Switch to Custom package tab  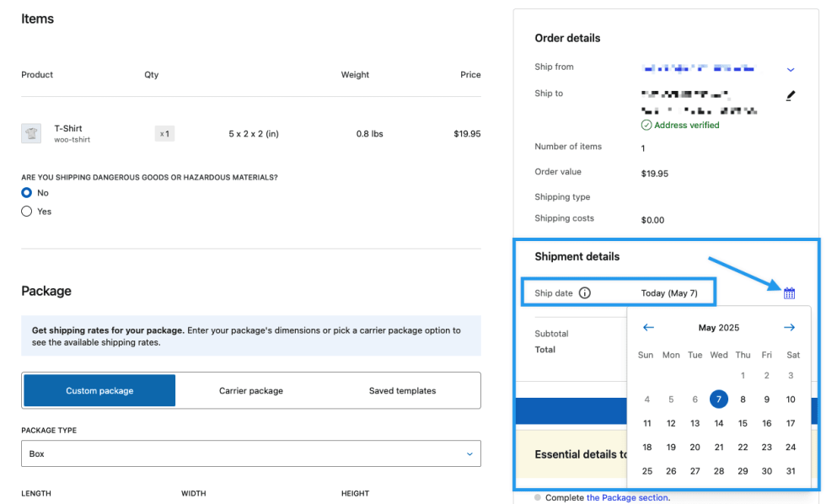pyautogui.click(x=99, y=391)
